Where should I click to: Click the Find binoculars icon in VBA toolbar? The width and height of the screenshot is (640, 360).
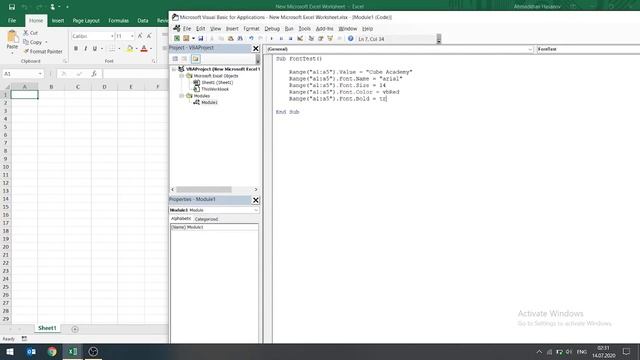tap(240, 38)
